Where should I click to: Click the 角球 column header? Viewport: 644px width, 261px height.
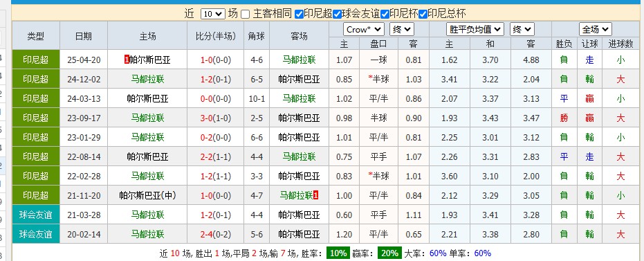click(257, 36)
